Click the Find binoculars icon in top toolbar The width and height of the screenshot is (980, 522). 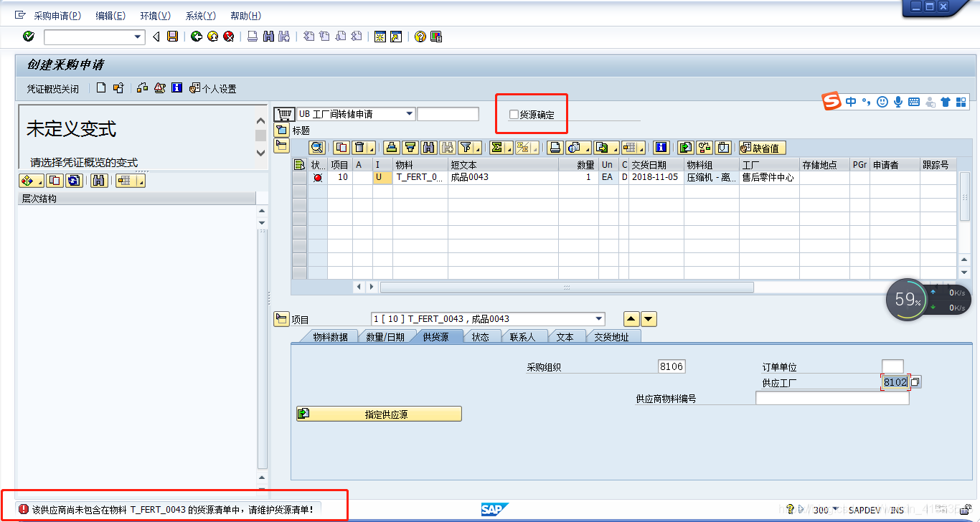click(x=268, y=37)
